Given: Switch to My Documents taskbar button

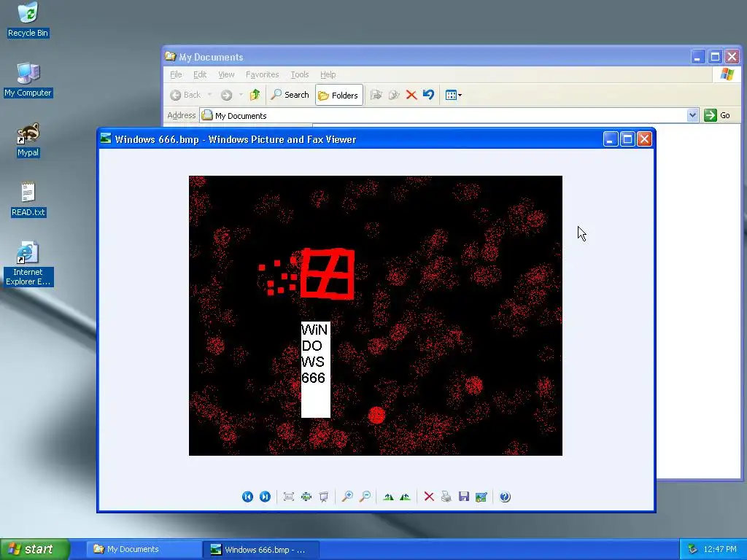Looking at the screenshot, I should [143, 549].
